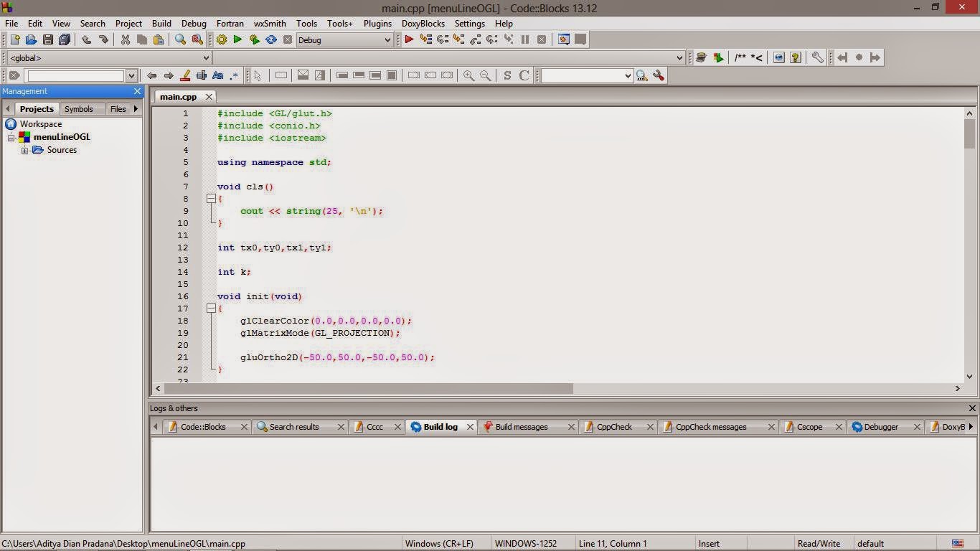Undo the last edit

pos(86,40)
